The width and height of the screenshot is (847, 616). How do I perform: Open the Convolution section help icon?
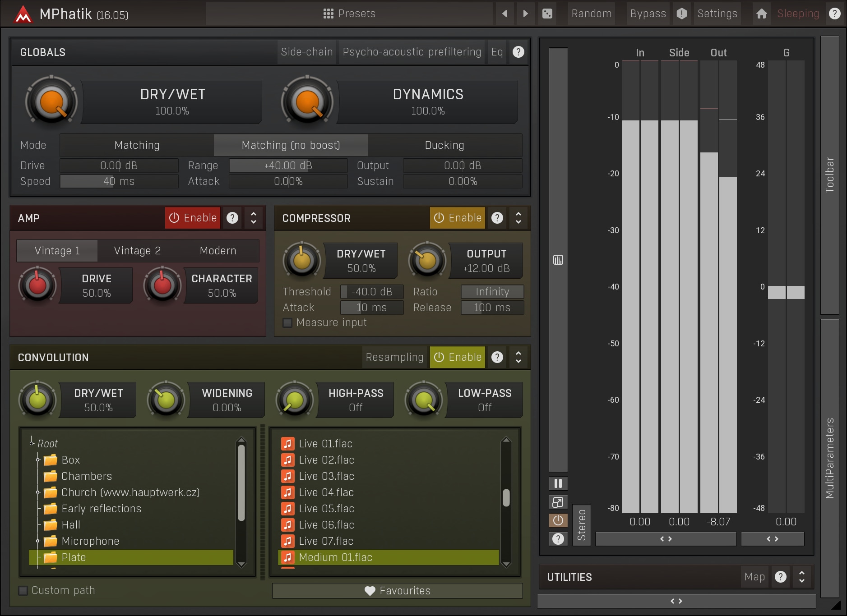(497, 358)
